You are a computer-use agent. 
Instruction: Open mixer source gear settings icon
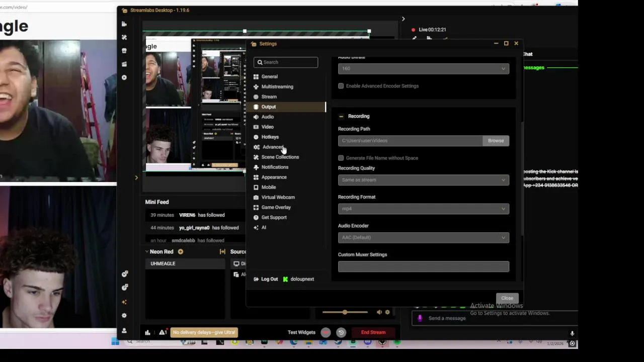pos(387,312)
